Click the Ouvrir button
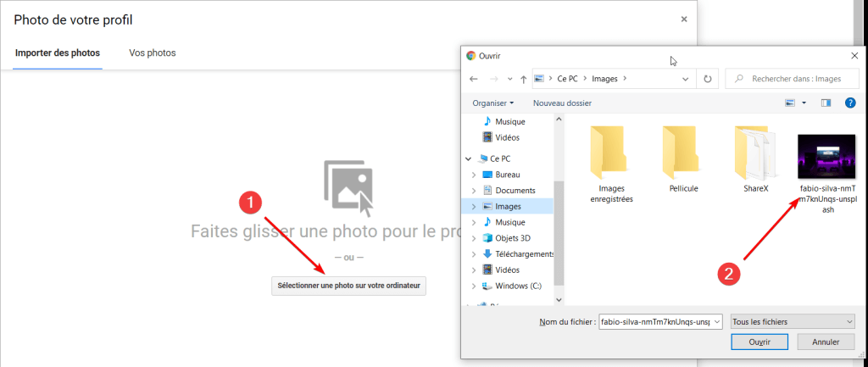The image size is (868, 367). 759,342
